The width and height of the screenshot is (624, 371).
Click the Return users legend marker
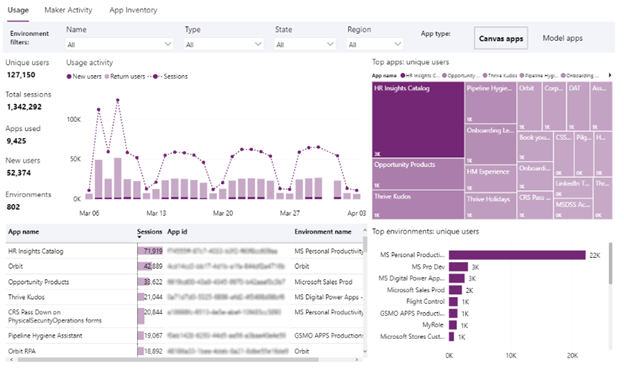point(107,76)
